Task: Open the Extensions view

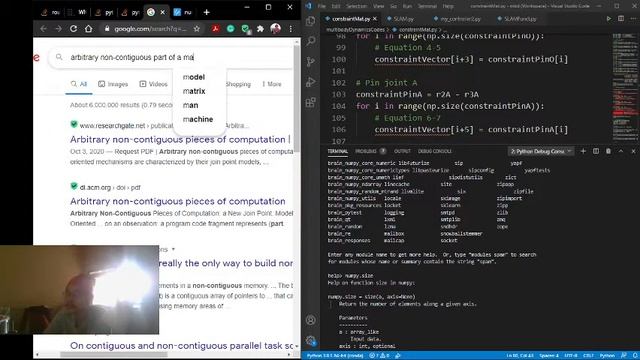Action: (311, 102)
